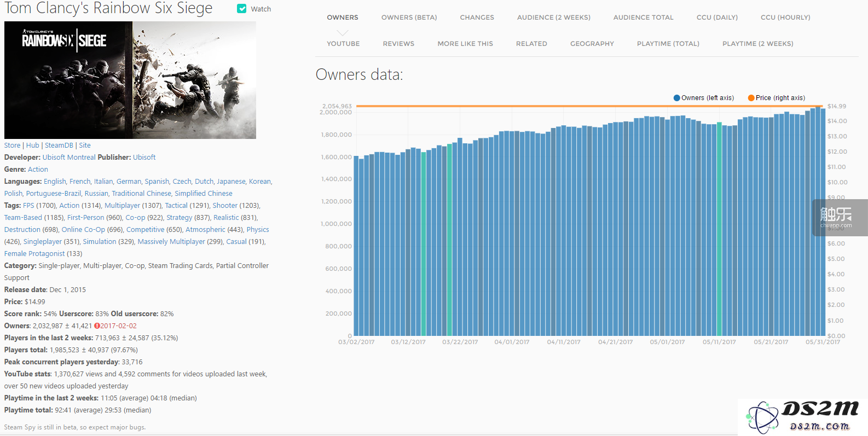Open the Atmospheric tag link
The height and width of the screenshot is (436, 868).
coord(205,230)
